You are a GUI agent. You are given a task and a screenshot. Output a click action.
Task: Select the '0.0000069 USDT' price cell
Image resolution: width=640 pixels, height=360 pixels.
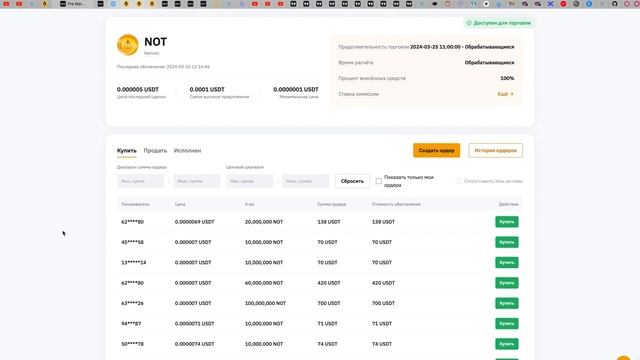(194, 222)
